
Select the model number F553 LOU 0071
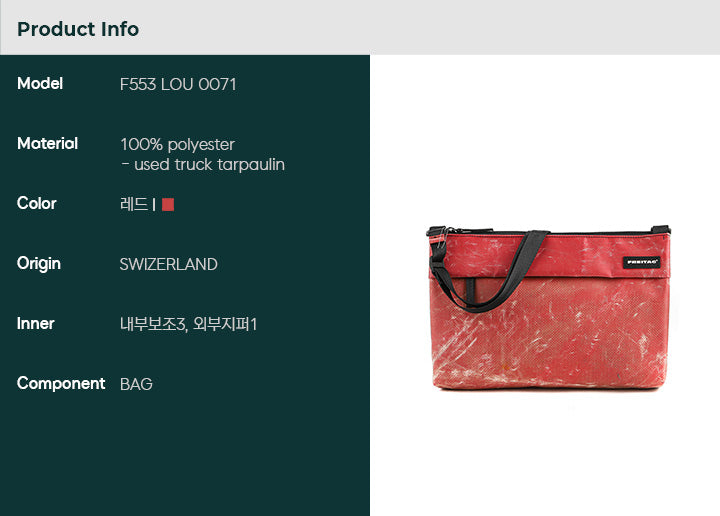[178, 84]
